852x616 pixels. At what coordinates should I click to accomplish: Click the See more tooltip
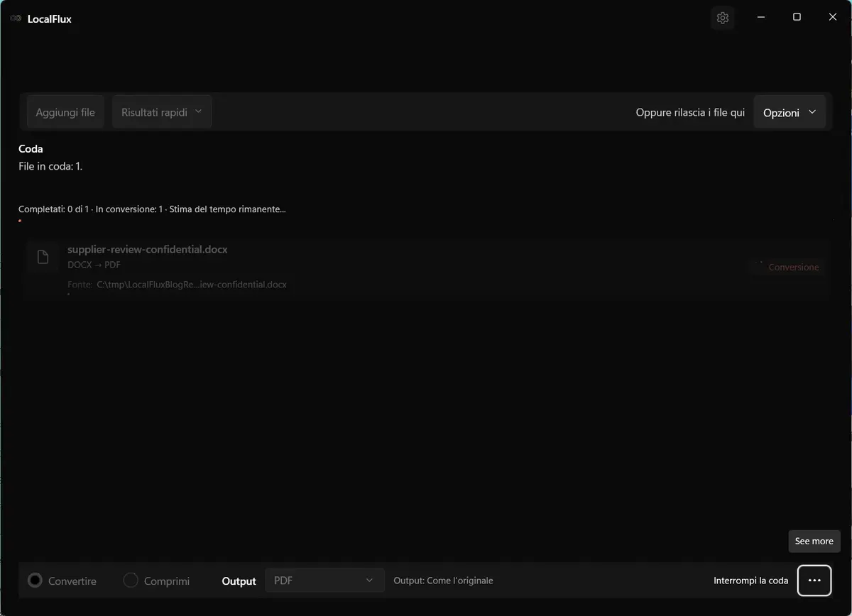[814, 541]
